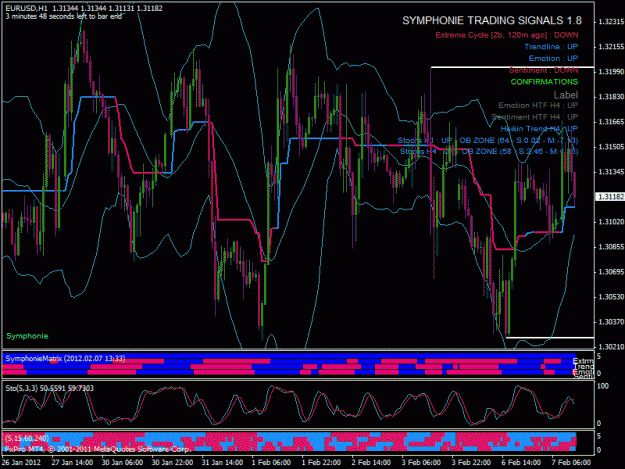Click price level 1.30210 on the axis
This screenshot has width=625, height=469.
coord(611,347)
